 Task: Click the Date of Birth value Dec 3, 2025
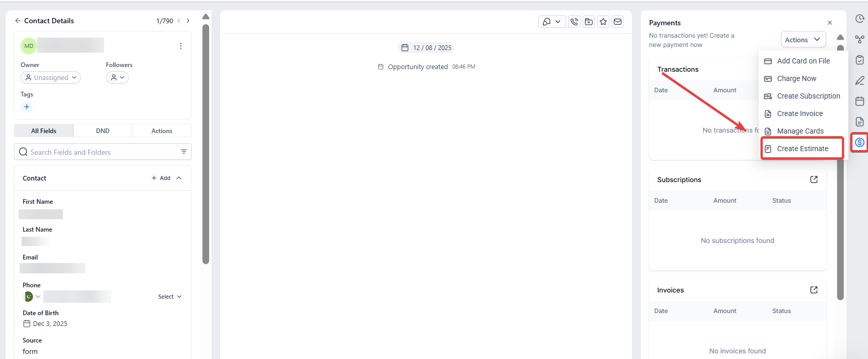point(50,324)
